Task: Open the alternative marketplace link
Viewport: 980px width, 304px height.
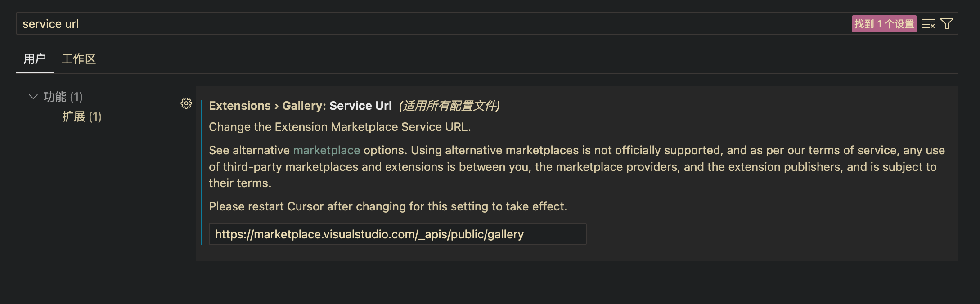Action: [326, 150]
